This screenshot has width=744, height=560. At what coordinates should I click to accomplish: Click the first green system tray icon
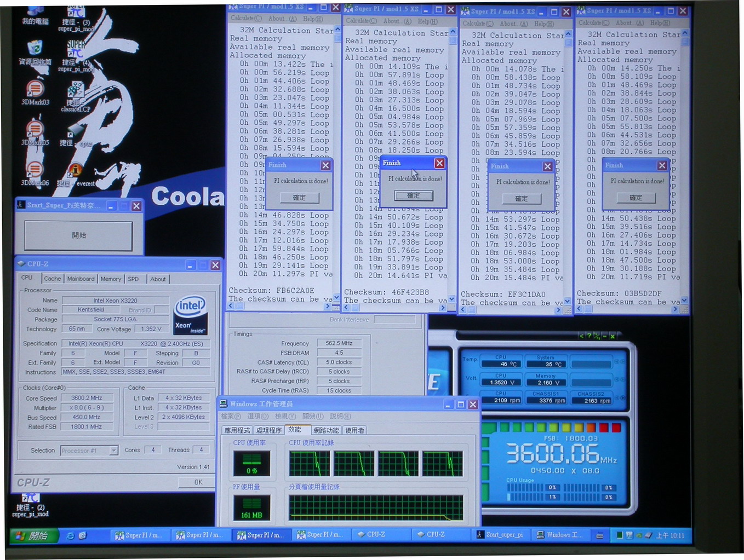click(619, 535)
